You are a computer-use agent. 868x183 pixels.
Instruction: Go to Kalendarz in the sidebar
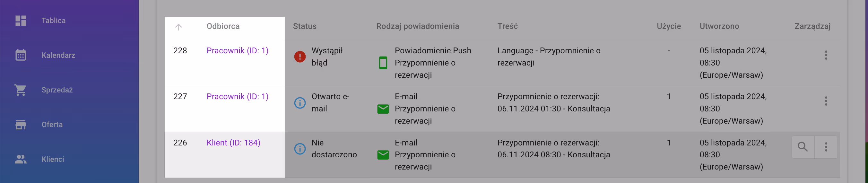tap(58, 55)
